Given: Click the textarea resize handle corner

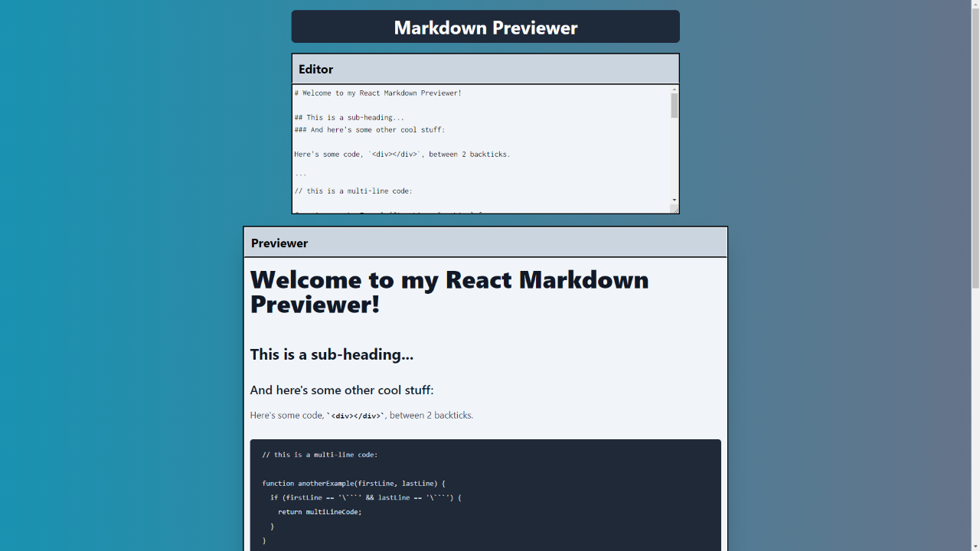Looking at the screenshot, I should (675, 210).
